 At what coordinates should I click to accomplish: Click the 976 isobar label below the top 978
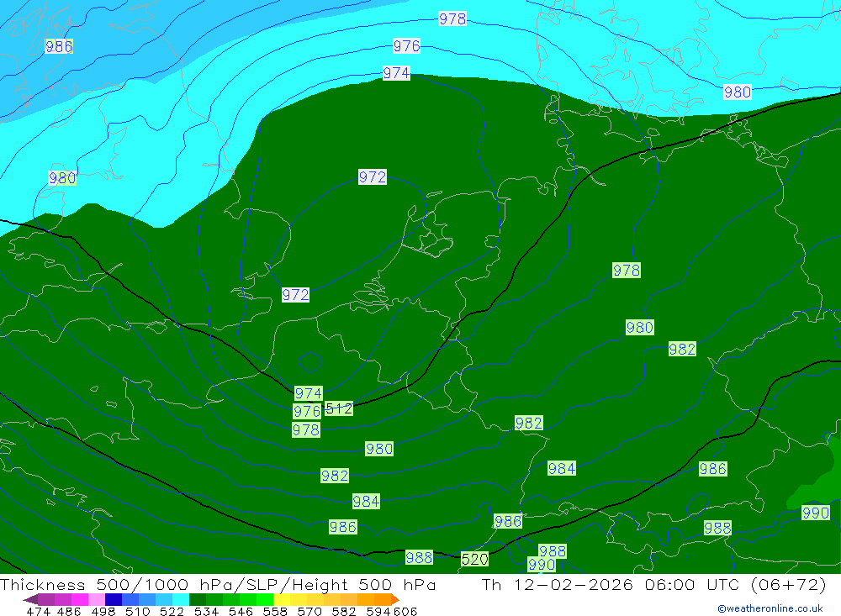pos(406,46)
